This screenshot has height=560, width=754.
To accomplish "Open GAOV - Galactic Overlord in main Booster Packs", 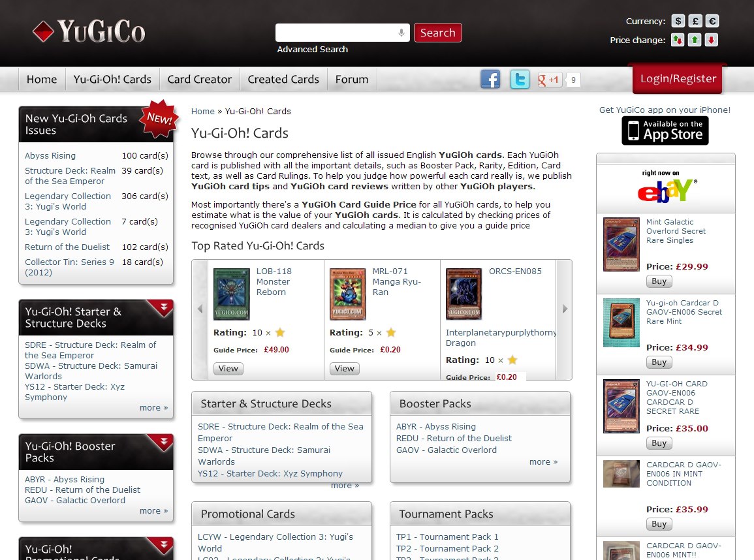I will pos(447,450).
